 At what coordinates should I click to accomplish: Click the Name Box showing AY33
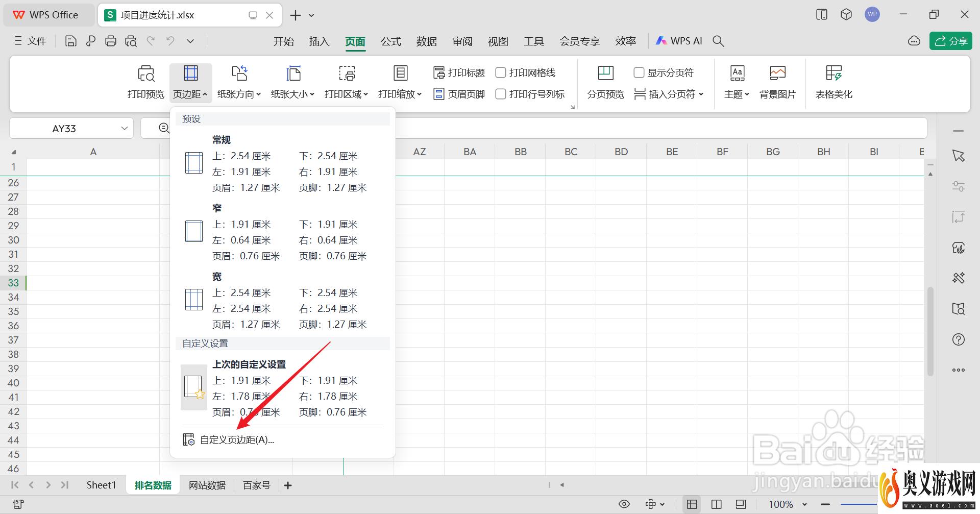64,129
